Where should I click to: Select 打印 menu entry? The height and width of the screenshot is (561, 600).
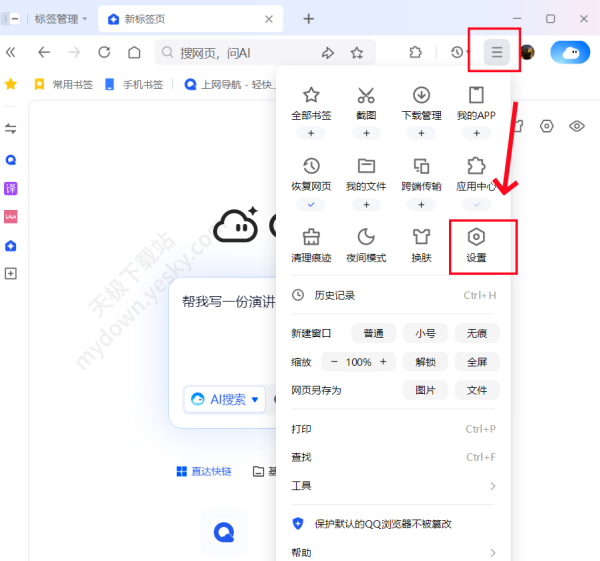click(301, 429)
